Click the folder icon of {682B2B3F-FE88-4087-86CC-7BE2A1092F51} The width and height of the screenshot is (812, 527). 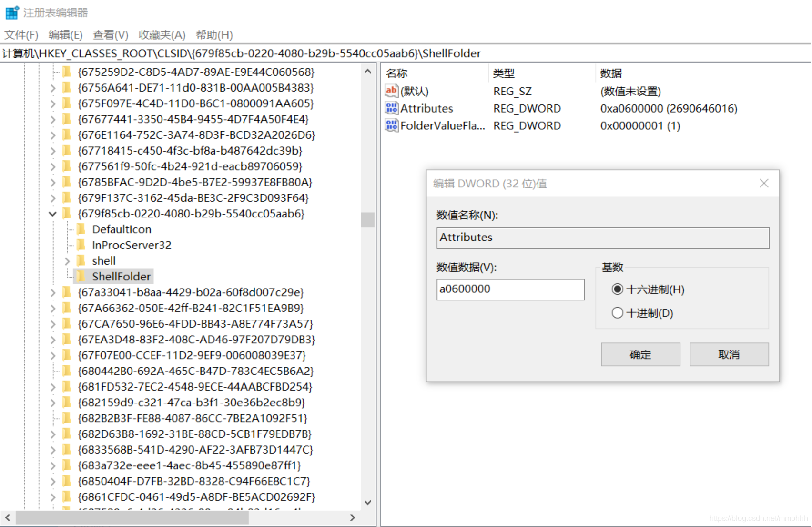pos(67,418)
